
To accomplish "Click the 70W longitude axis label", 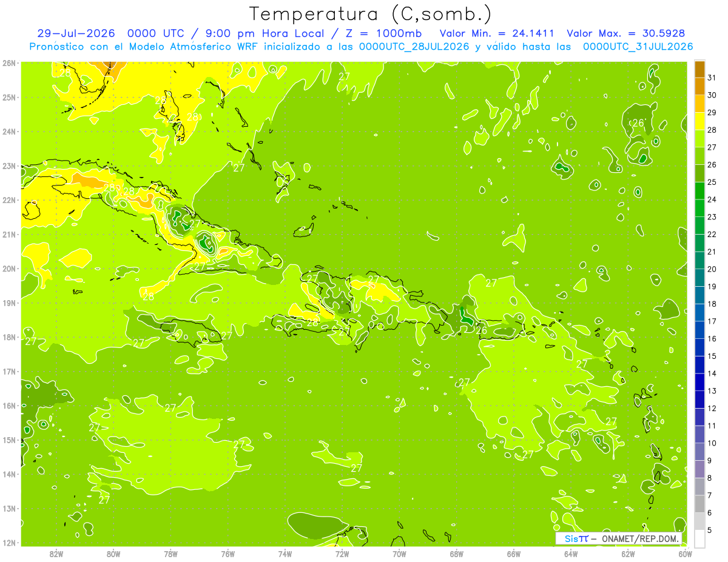I will (399, 554).
